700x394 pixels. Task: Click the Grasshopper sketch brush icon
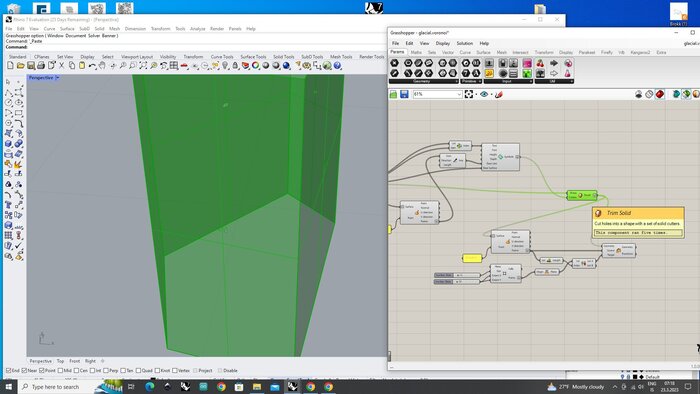pos(499,94)
